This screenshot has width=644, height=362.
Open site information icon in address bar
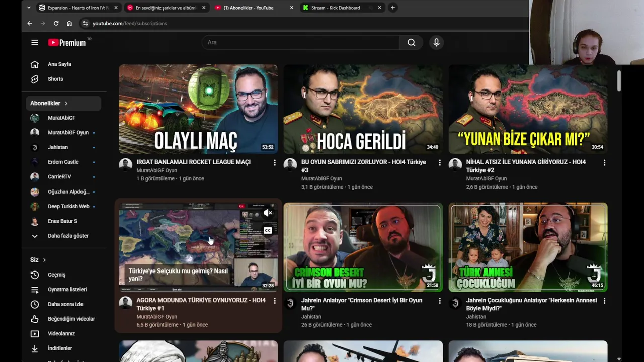85,23
